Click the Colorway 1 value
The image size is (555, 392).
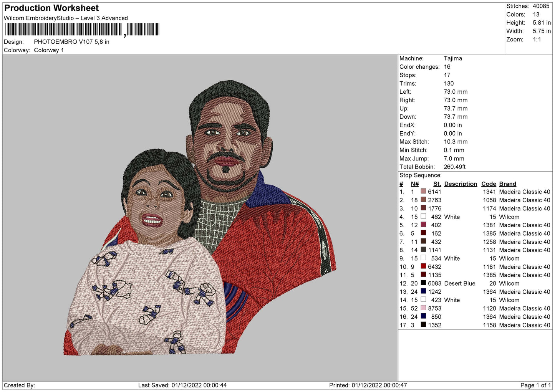tap(49, 50)
